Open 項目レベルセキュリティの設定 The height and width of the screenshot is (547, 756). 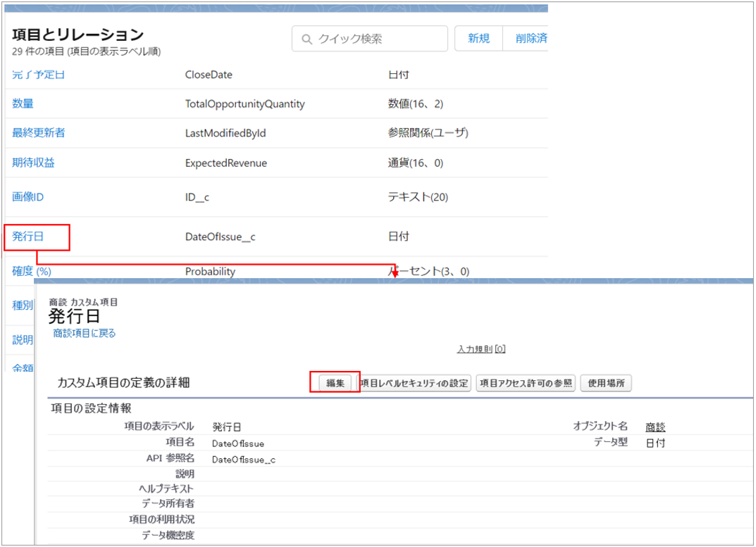click(414, 383)
